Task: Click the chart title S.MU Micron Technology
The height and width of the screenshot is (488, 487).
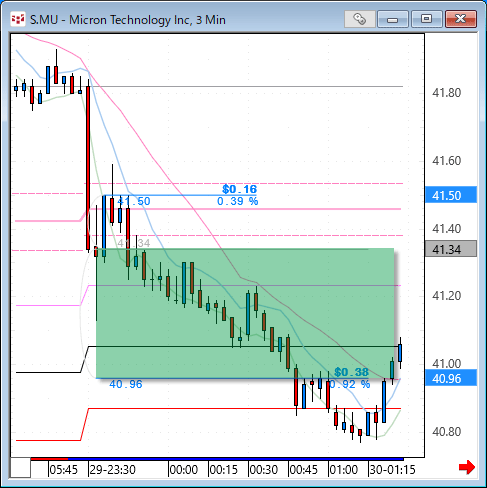Action: pos(128,20)
